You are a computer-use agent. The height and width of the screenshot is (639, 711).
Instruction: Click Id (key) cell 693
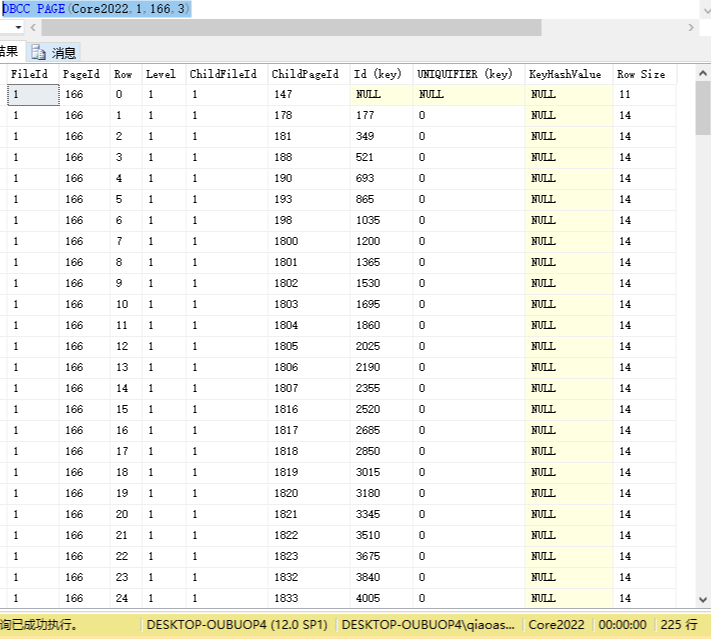pyautogui.click(x=382, y=178)
